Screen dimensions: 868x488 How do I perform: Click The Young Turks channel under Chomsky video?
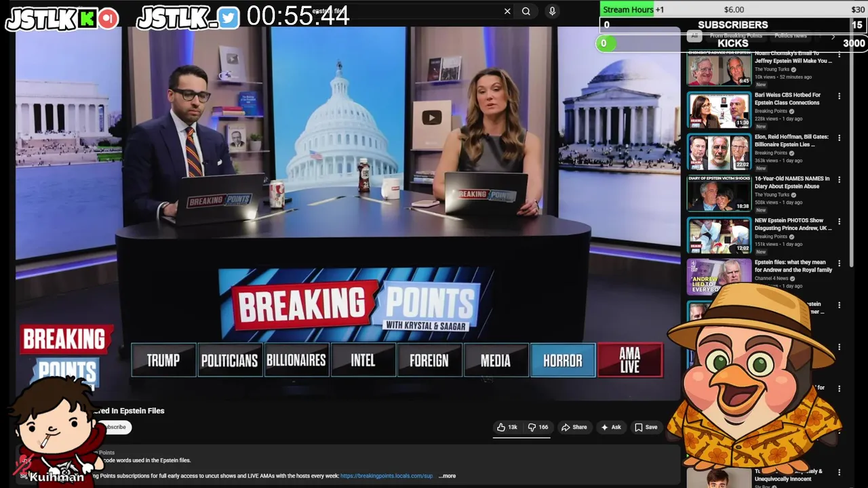click(772, 69)
